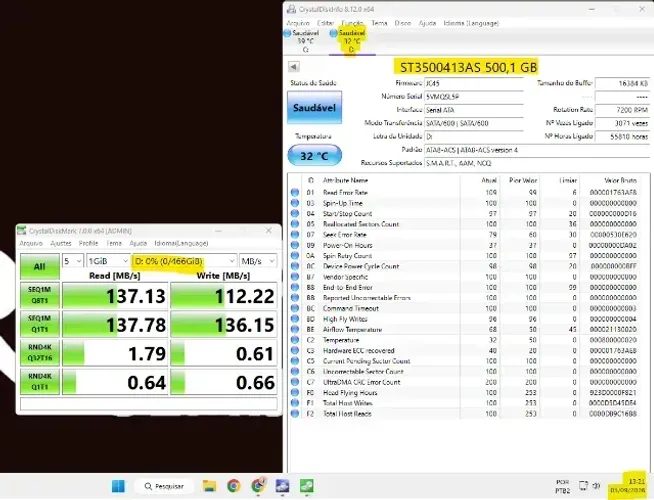Click the ST3500413AS 500,1 GB disk title

pyautogui.click(x=468, y=67)
